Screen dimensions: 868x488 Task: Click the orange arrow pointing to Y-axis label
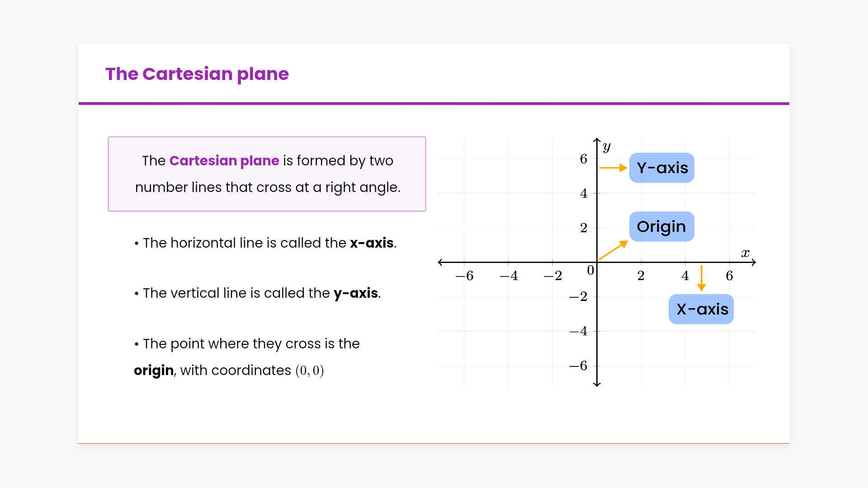coord(613,168)
